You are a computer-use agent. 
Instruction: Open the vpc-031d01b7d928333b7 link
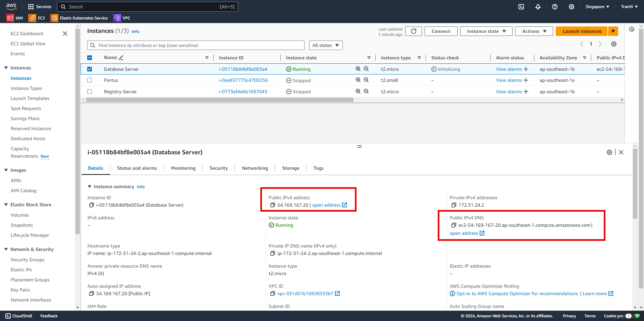(x=305, y=293)
